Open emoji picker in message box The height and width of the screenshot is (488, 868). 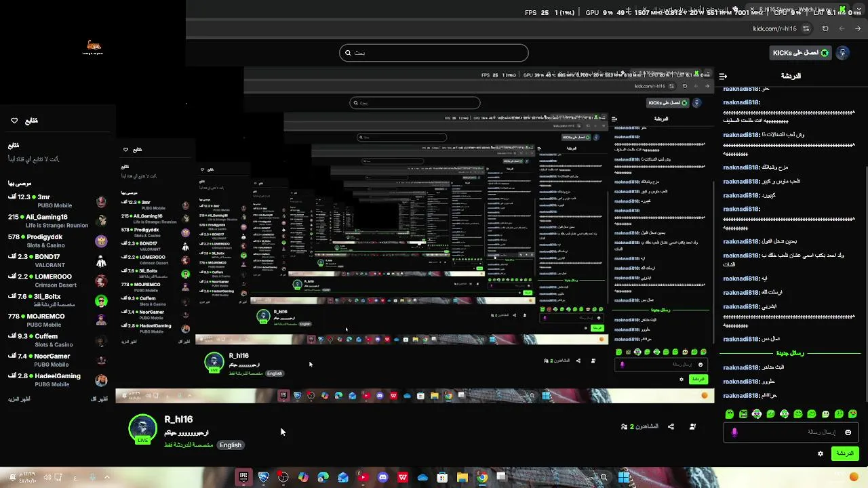(x=848, y=432)
